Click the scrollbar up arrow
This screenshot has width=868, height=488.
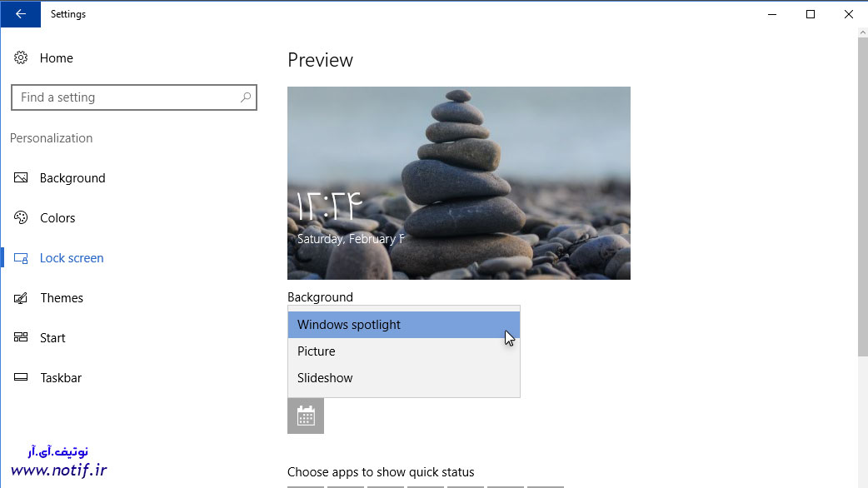coord(862,33)
